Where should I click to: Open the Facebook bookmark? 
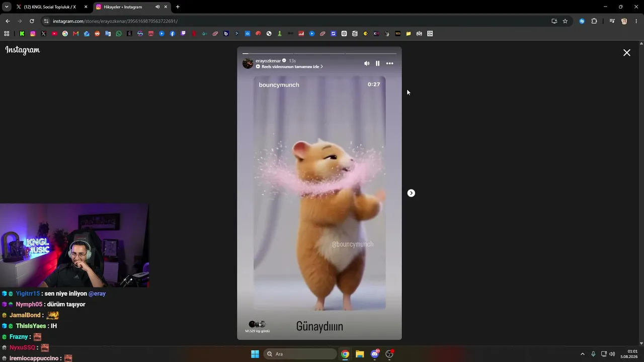(x=173, y=34)
